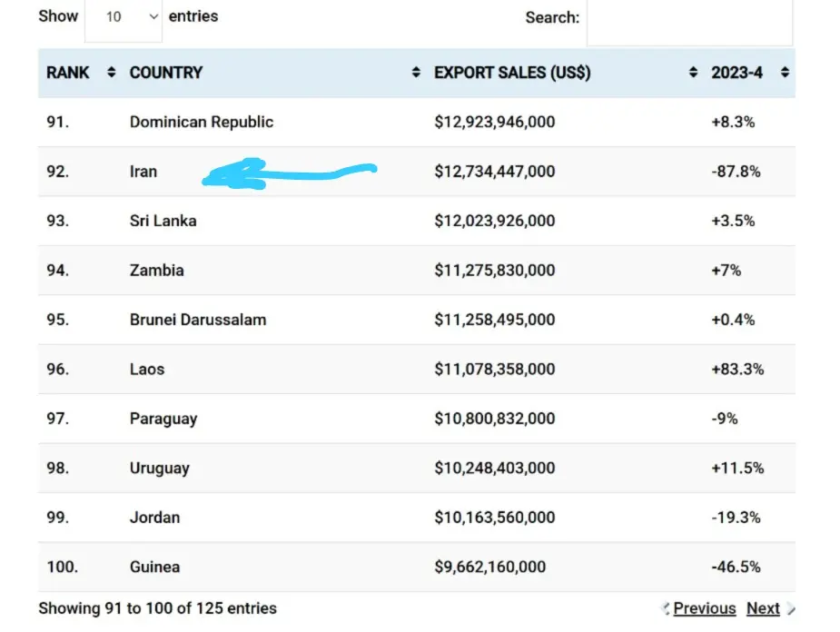
Task: Select the EXPORT SALES (US$) header text
Action: pyautogui.click(x=512, y=73)
